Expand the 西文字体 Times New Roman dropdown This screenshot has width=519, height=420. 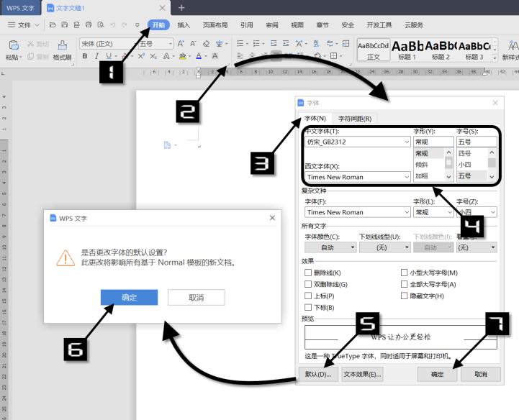click(358, 177)
